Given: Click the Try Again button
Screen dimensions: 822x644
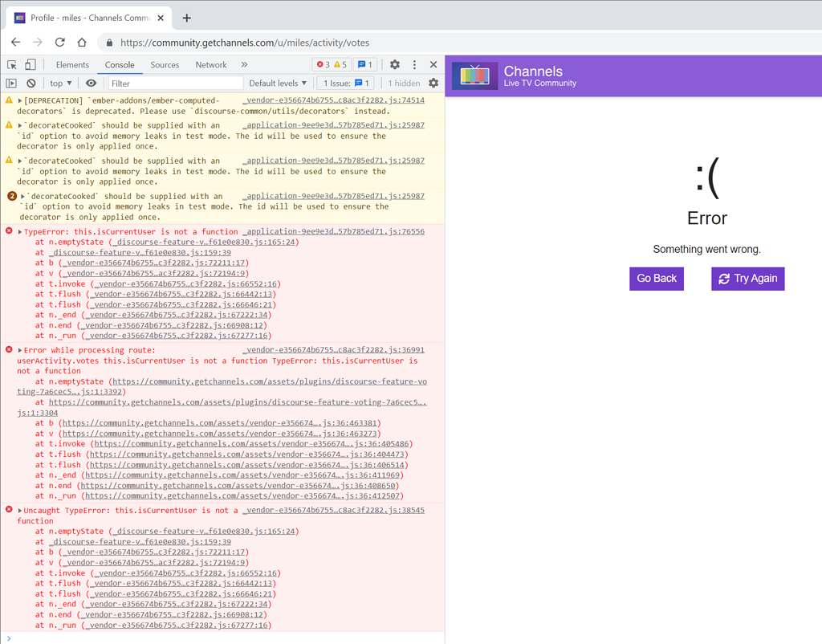Looking at the screenshot, I should point(747,279).
